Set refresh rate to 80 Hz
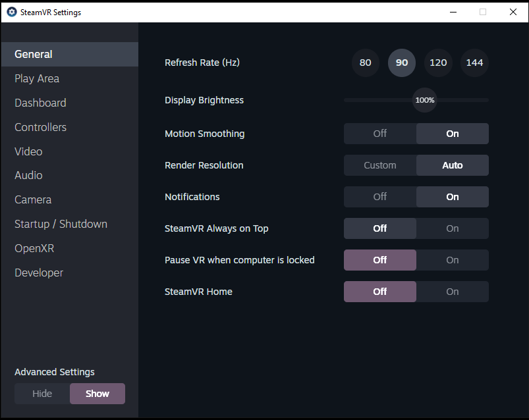The height and width of the screenshot is (420, 529). [366, 63]
